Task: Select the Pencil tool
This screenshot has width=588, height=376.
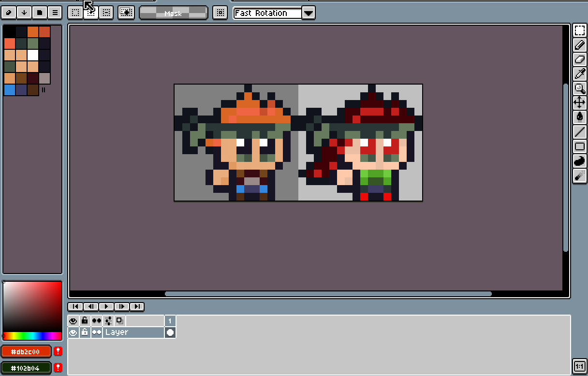Action: coord(579,45)
